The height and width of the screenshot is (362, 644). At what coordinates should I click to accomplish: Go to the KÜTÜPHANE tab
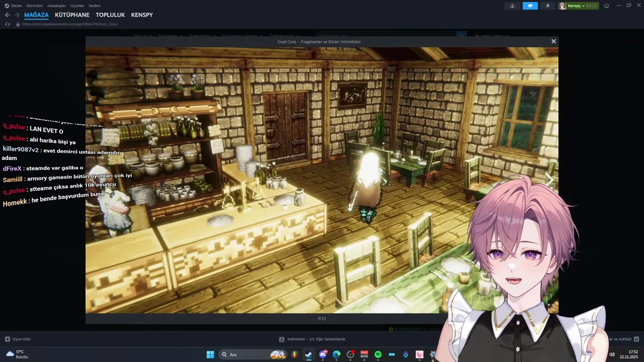72,15
